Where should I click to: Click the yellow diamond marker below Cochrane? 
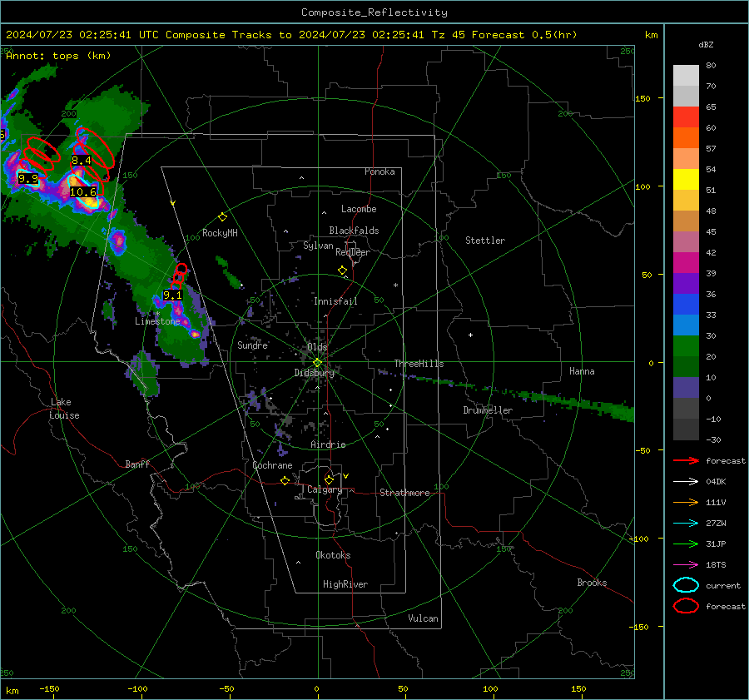[x=285, y=481]
